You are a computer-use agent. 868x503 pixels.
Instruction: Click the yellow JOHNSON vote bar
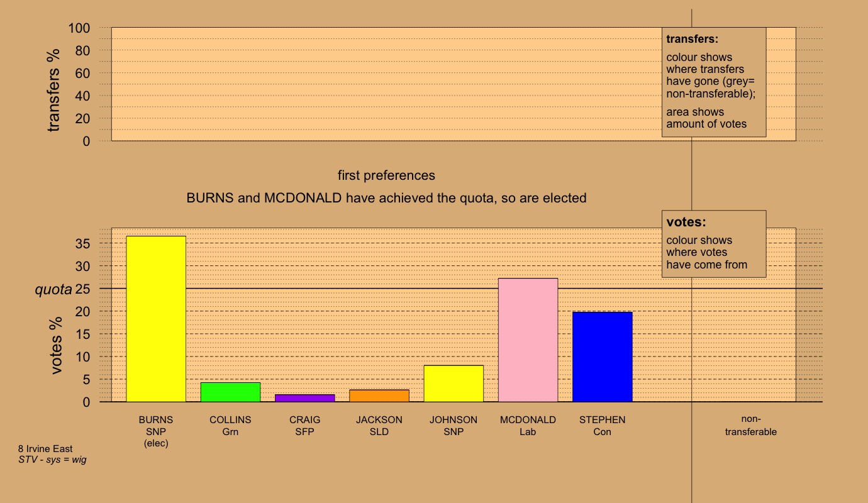pyautogui.click(x=453, y=384)
